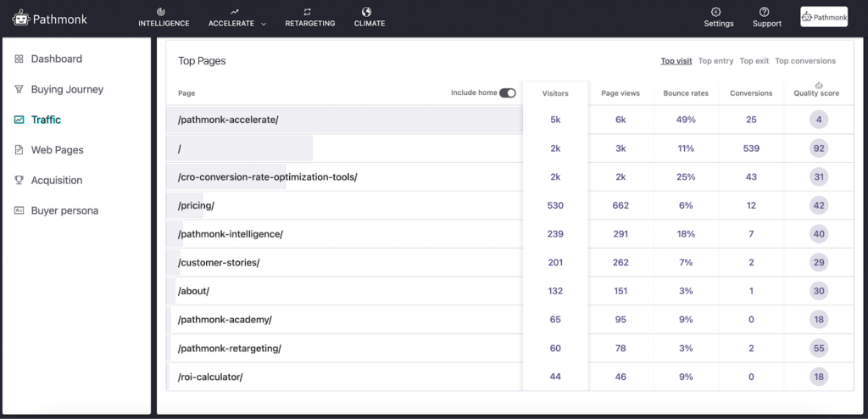Sort by the Visitors column header
This screenshot has width=868, height=419.
coord(555,93)
